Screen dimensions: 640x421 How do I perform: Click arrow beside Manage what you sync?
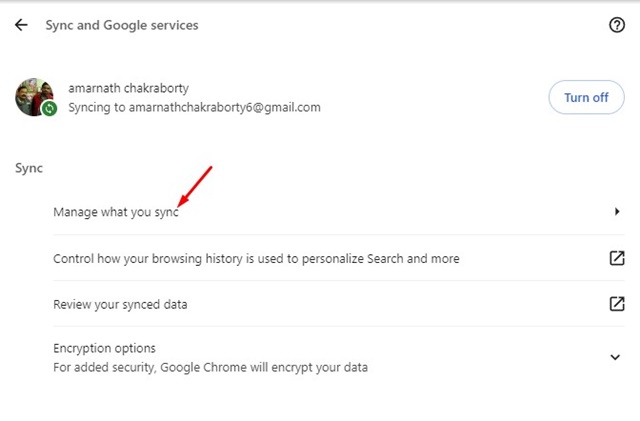pos(617,212)
